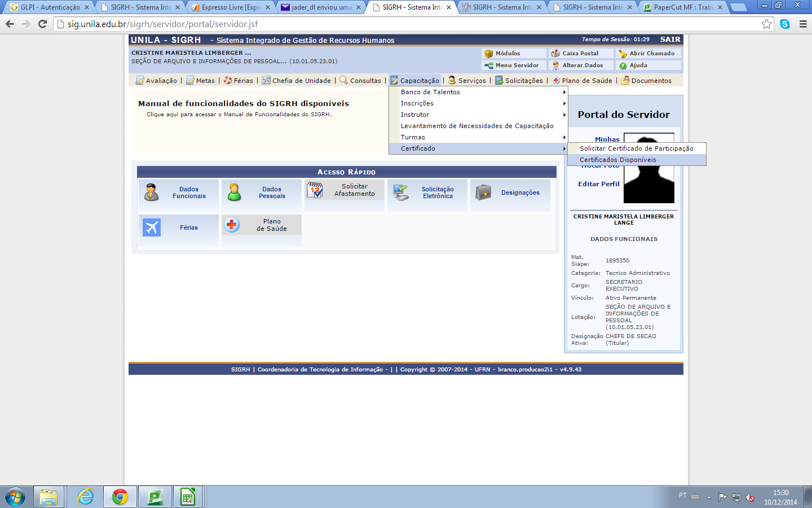Open the Menu Servidor icon link
Image resolution: width=812 pixels, height=508 pixels.
pyautogui.click(x=489, y=65)
